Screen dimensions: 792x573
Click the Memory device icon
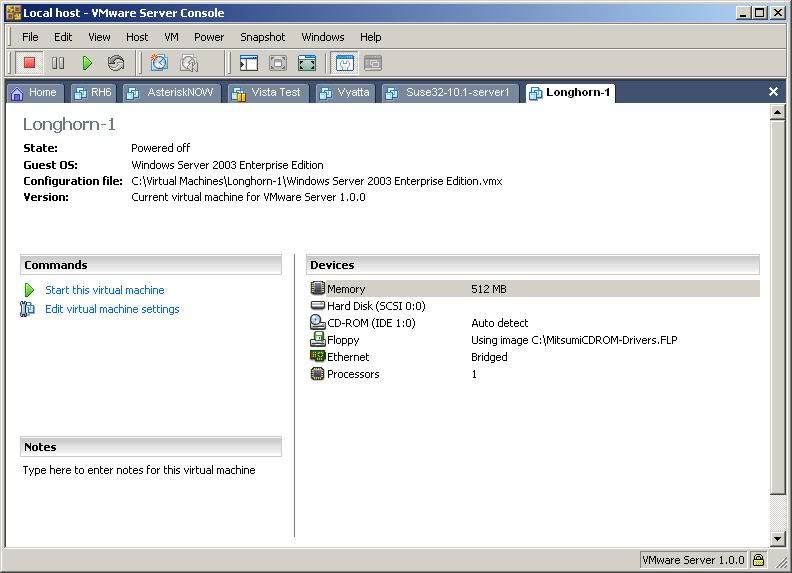pyautogui.click(x=317, y=288)
